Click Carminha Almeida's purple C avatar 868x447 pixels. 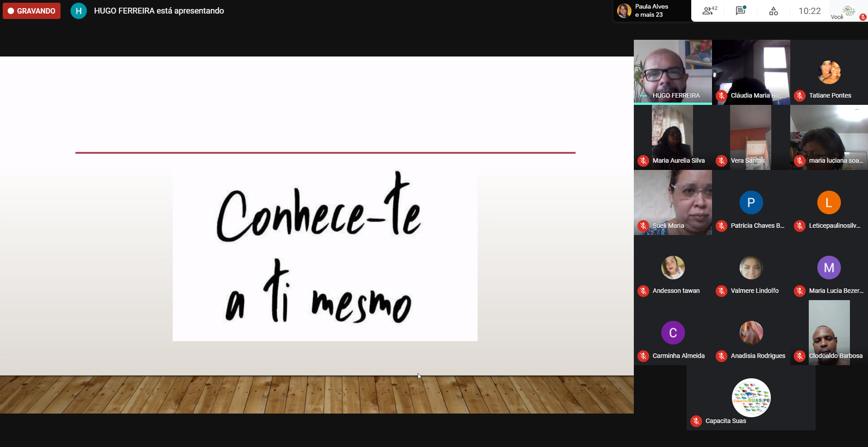click(x=673, y=333)
